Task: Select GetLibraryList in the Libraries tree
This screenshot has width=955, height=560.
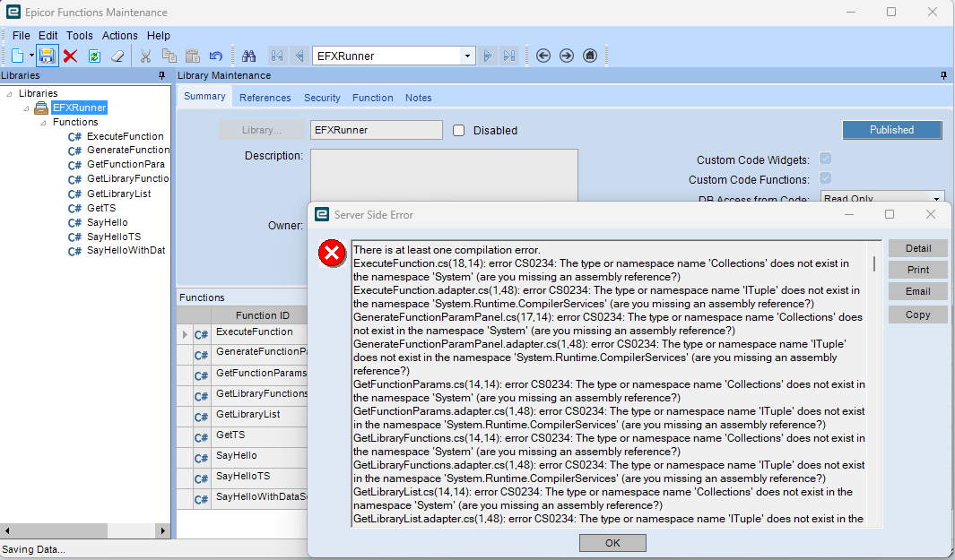Action: pyautogui.click(x=118, y=194)
